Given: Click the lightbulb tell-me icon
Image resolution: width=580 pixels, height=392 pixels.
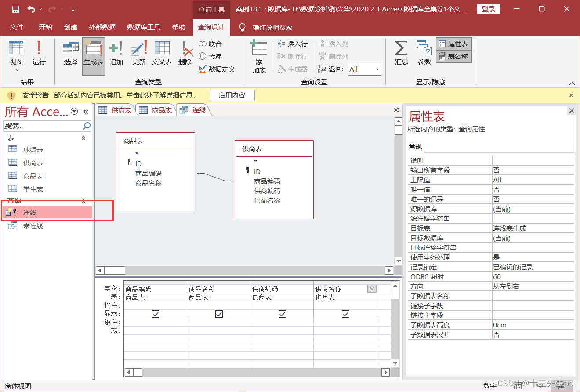Looking at the screenshot, I should pos(242,27).
